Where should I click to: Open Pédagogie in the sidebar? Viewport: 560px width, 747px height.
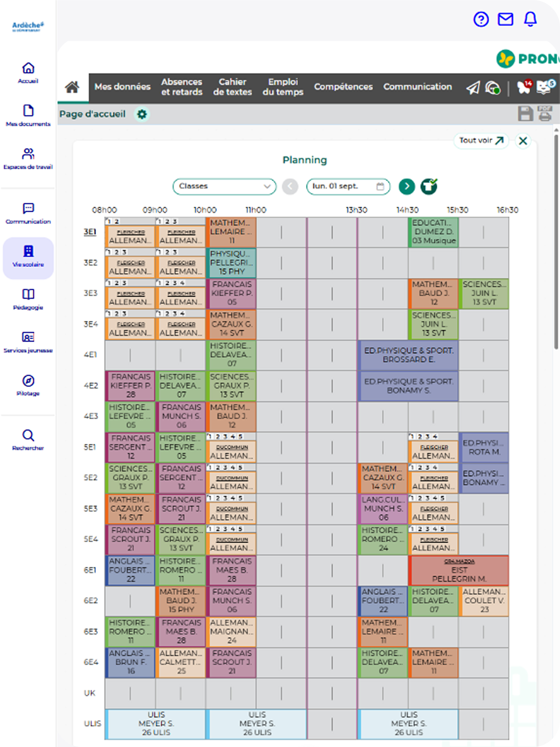point(28,299)
